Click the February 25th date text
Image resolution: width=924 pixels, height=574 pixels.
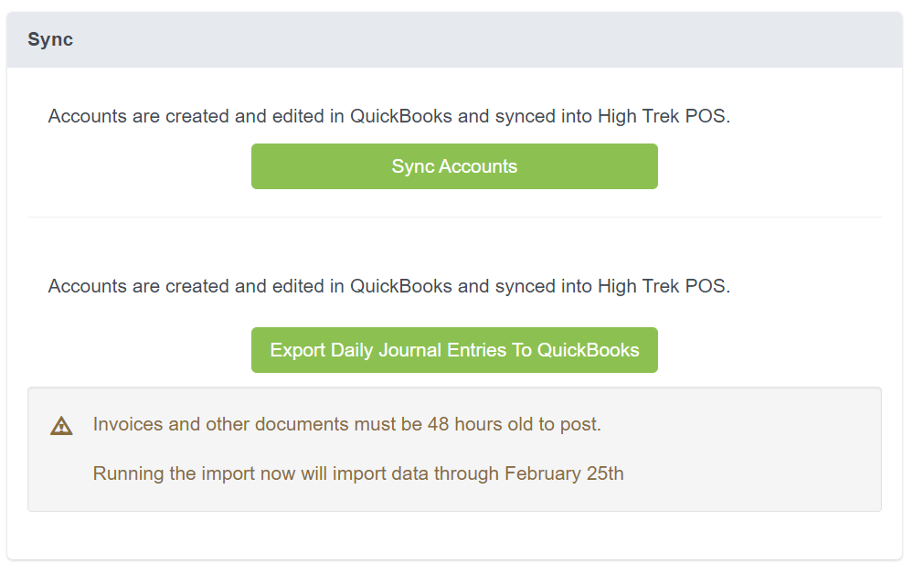(x=564, y=473)
